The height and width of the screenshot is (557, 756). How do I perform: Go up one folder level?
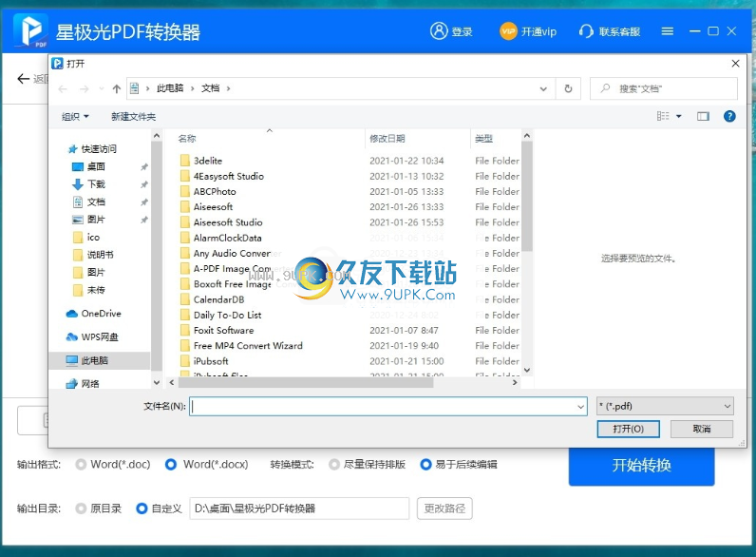click(116, 88)
